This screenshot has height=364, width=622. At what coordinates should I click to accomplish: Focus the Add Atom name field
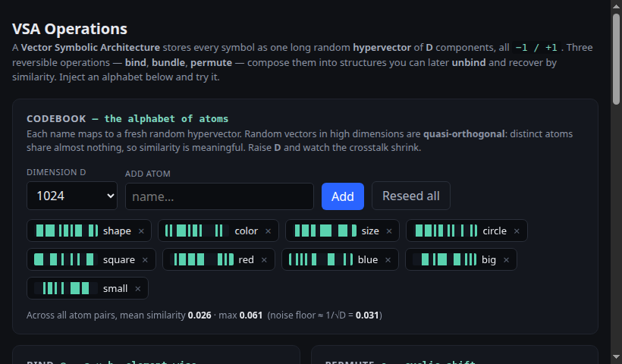click(x=219, y=196)
